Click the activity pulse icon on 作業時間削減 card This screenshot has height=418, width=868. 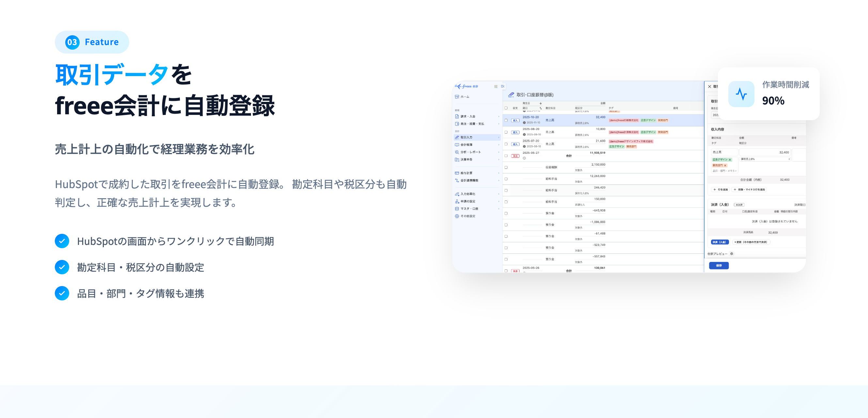(741, 94)
